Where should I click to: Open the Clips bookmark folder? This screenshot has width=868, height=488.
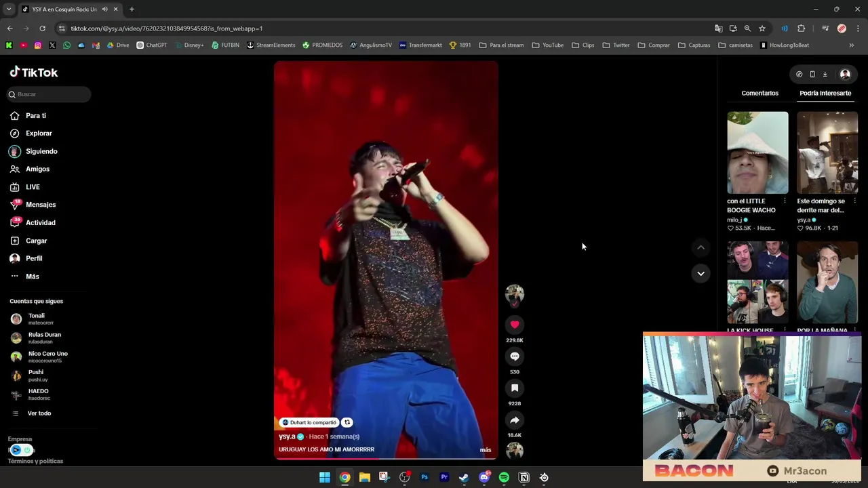[583, 45]
